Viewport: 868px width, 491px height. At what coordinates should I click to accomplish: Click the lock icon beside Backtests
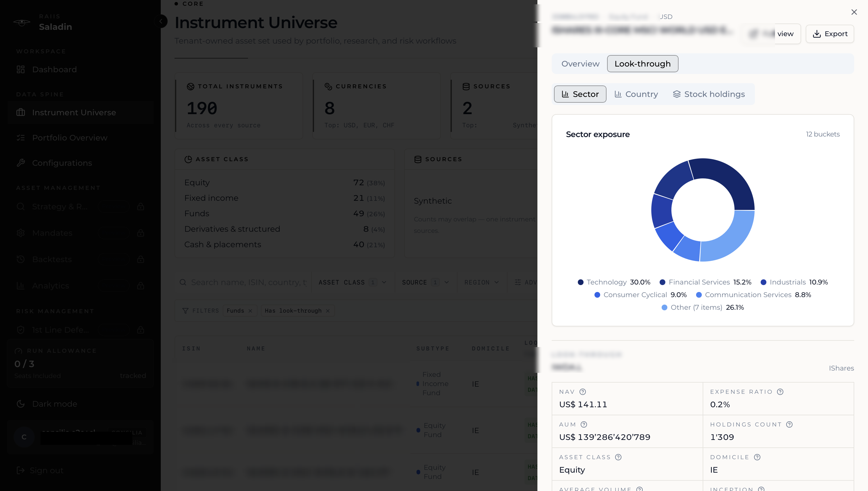141,259
